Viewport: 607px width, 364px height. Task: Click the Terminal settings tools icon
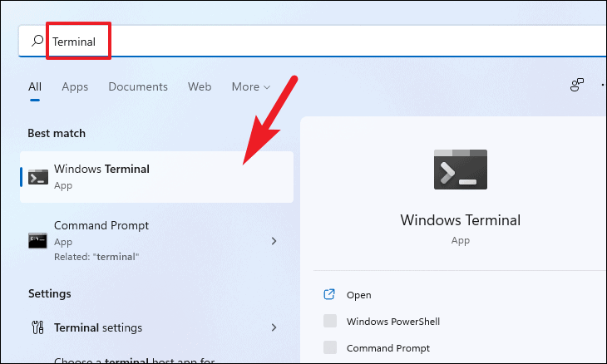pos(37,327)
